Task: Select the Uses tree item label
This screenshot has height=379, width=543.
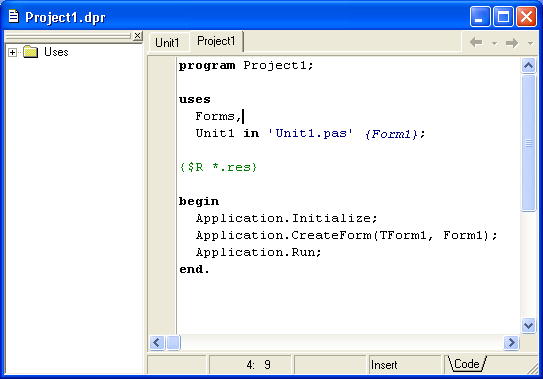Action: pos(56,52)
